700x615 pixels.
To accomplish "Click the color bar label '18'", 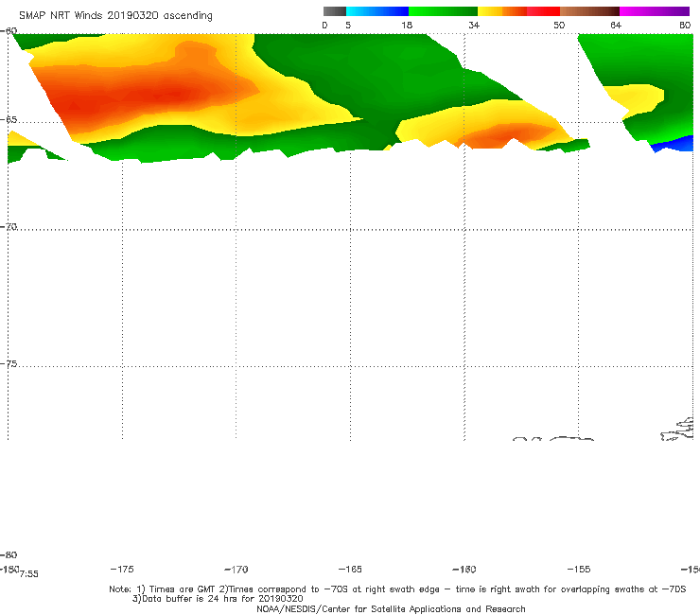I will [407, 26].
